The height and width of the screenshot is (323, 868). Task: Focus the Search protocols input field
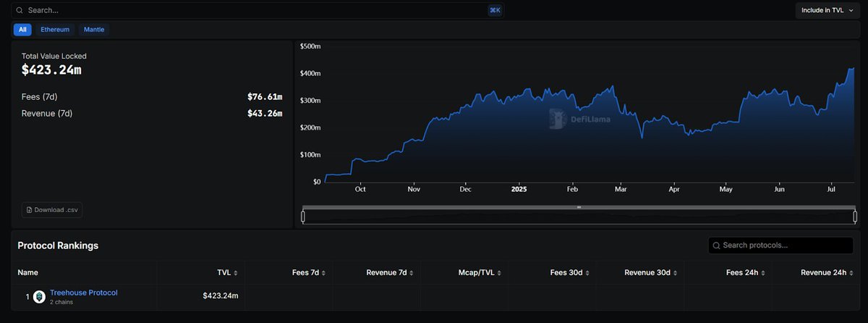pos(781,246)
